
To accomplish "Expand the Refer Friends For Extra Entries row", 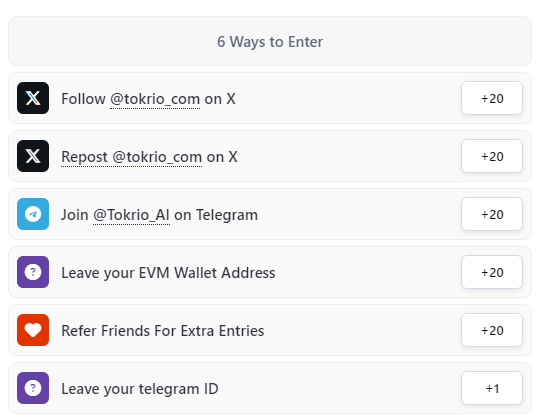I will click(270, 330).
